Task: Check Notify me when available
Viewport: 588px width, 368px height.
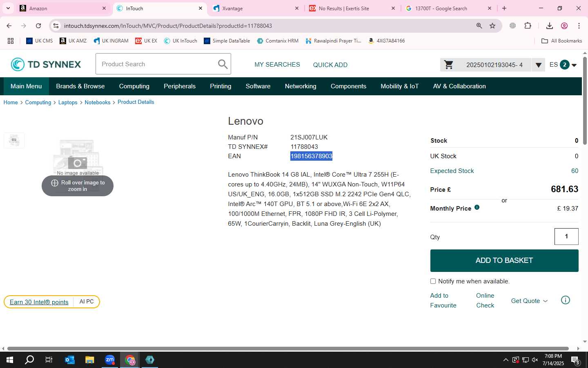Action: pos(433,281)
